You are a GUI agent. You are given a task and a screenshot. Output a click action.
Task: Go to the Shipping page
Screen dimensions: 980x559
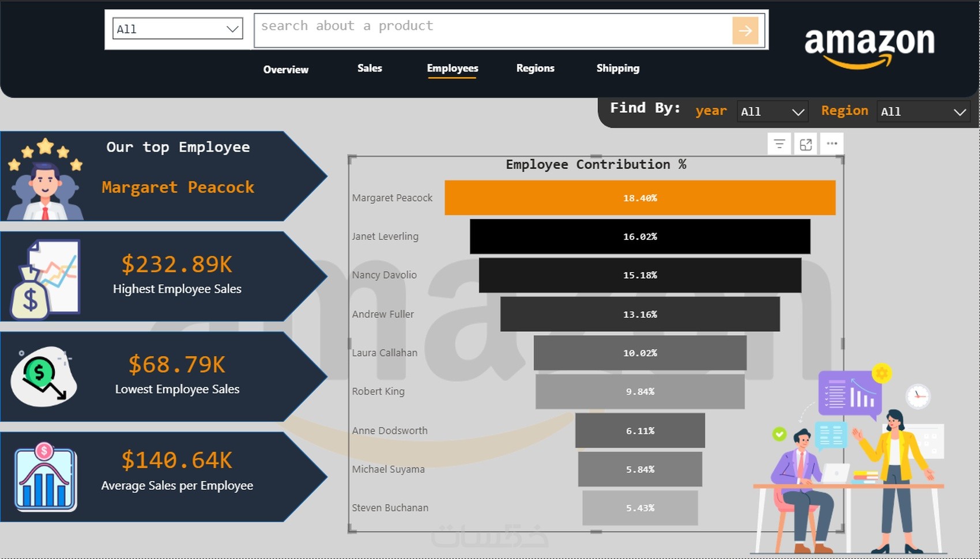618,68
